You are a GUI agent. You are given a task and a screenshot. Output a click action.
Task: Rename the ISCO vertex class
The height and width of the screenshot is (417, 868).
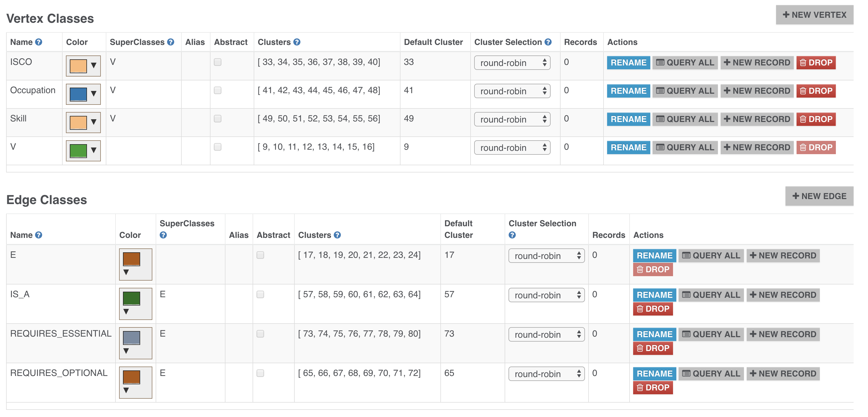[628, 63]
